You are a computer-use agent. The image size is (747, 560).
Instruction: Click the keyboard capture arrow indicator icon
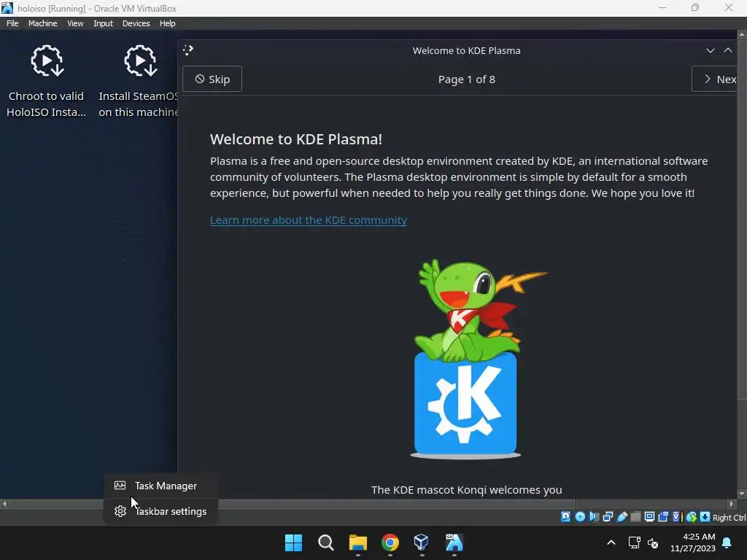pos(705,517)
